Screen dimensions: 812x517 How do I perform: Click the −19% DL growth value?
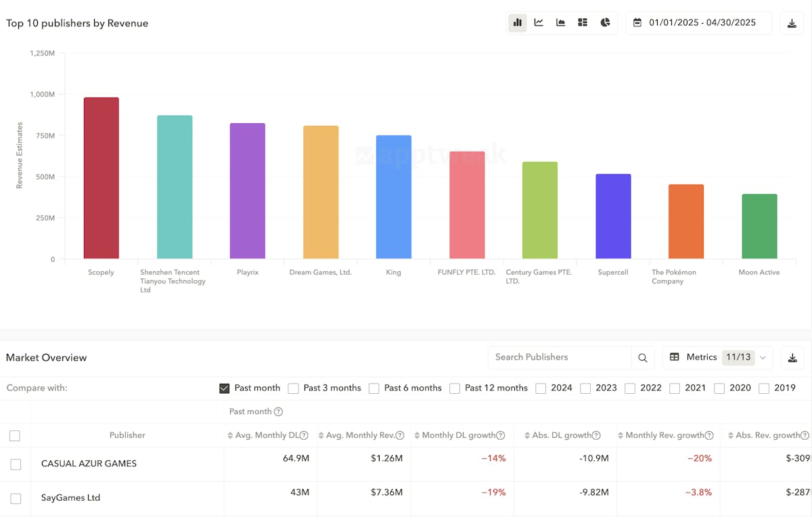tap(493, 492)
